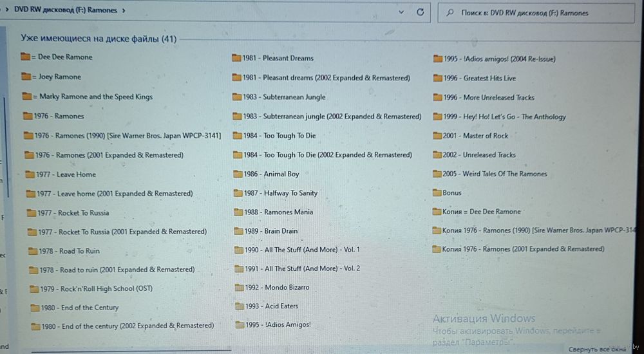
Task: Click folder icon of '= Joey Ramone'
Action: coord(26,77)
